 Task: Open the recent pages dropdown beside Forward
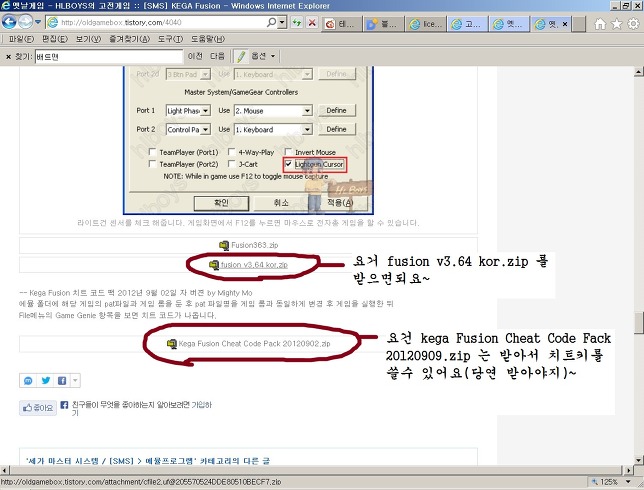pos(38,22)
